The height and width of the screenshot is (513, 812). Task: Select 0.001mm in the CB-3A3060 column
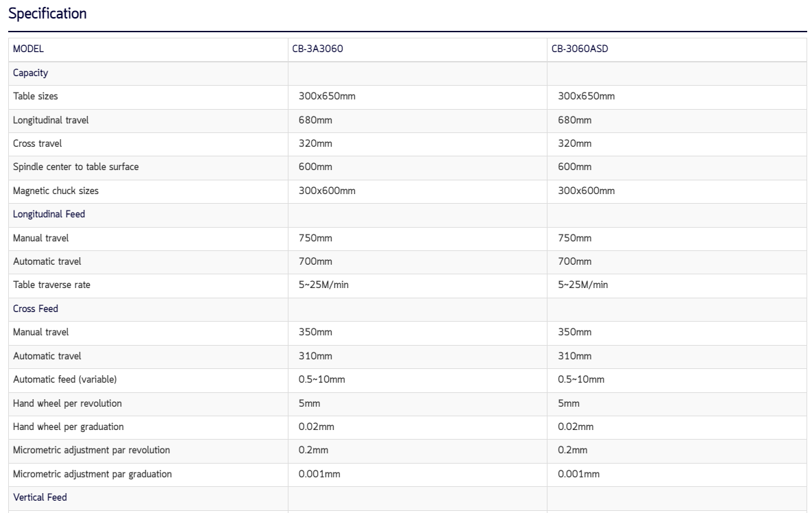point(319,474)
